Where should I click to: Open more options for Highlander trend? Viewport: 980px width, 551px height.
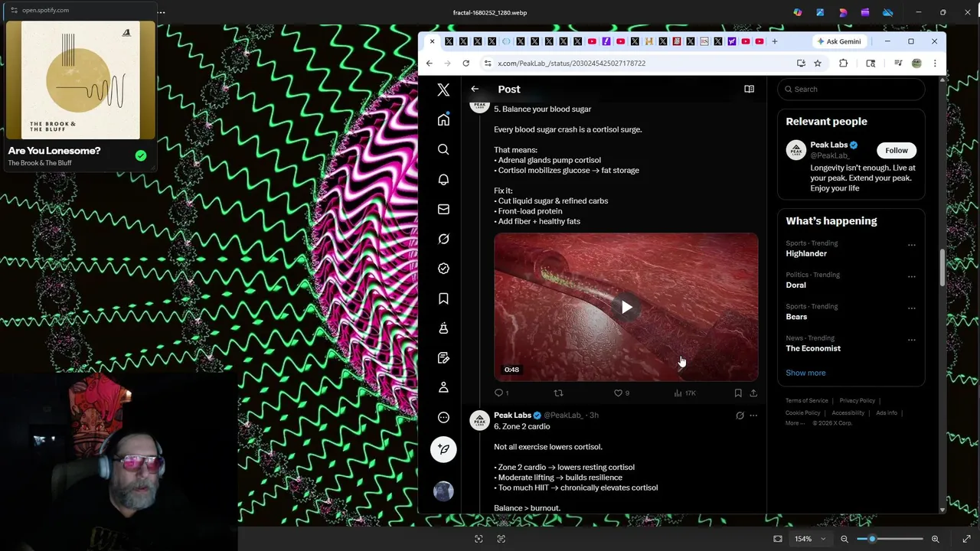coord(911,245)
